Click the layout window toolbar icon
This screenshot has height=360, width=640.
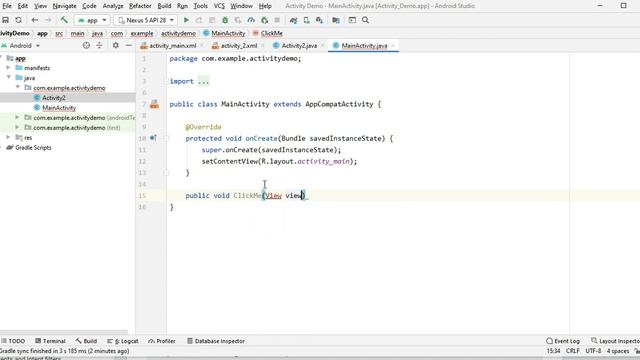(x=352, y=20)
